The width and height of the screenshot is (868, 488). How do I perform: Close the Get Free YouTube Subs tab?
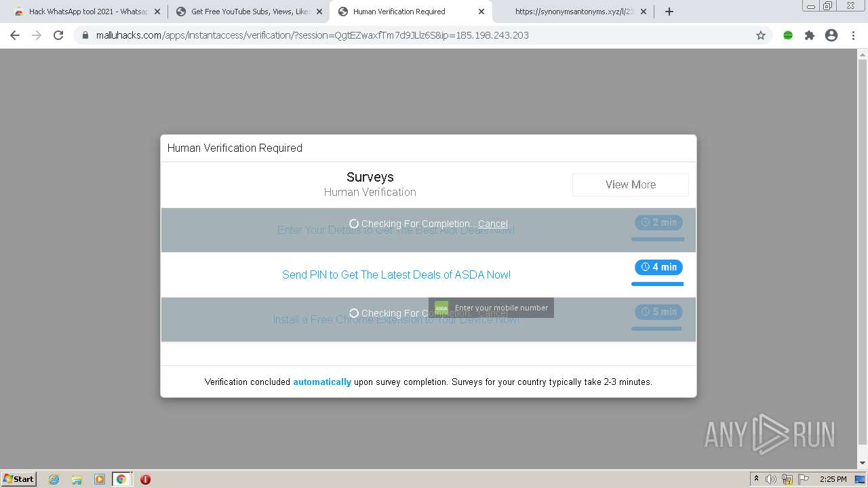319,12
